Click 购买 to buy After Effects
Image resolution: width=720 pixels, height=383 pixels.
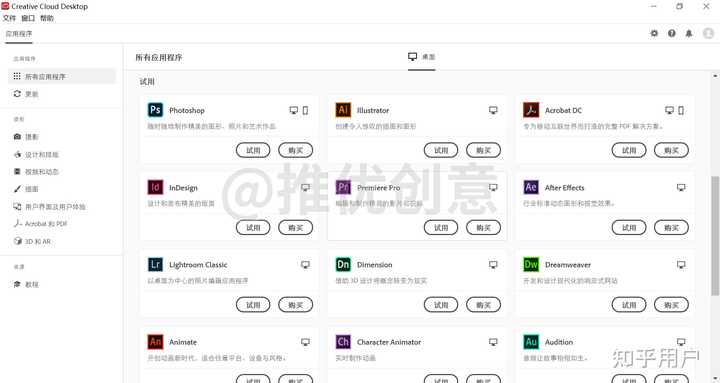[x=671, y=227]
